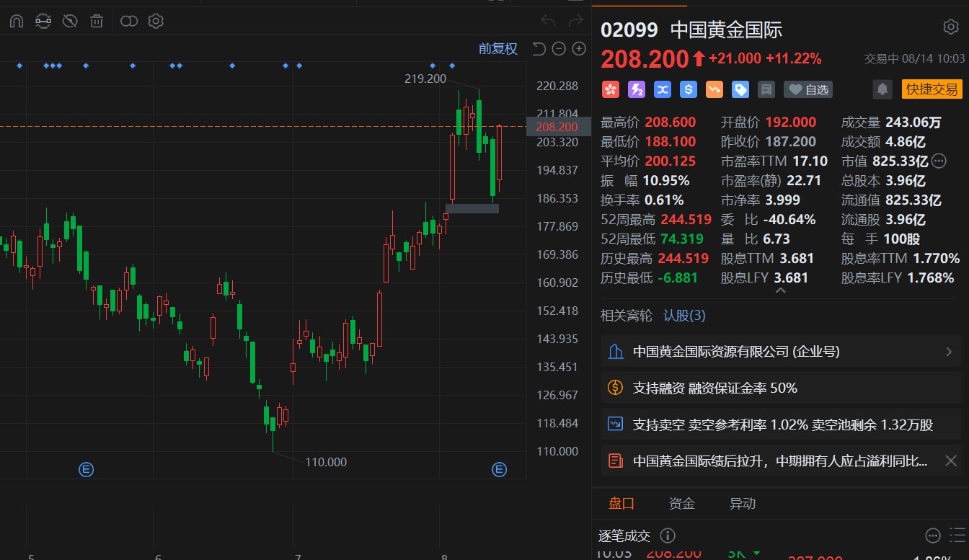Click the ellipsis next to 市值 825.33亿
The width and height of the screenshot is (969, 560).
(939, 161)
